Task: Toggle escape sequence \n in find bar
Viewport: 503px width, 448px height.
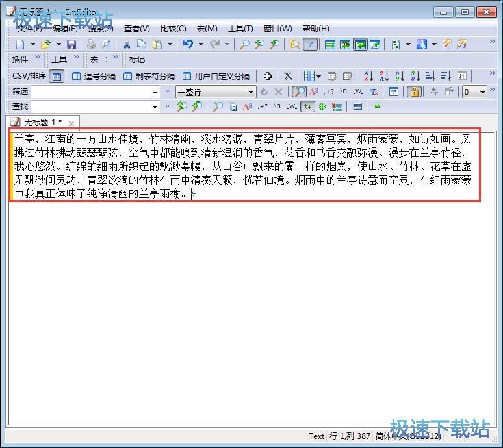Action: tap(277, 106)
